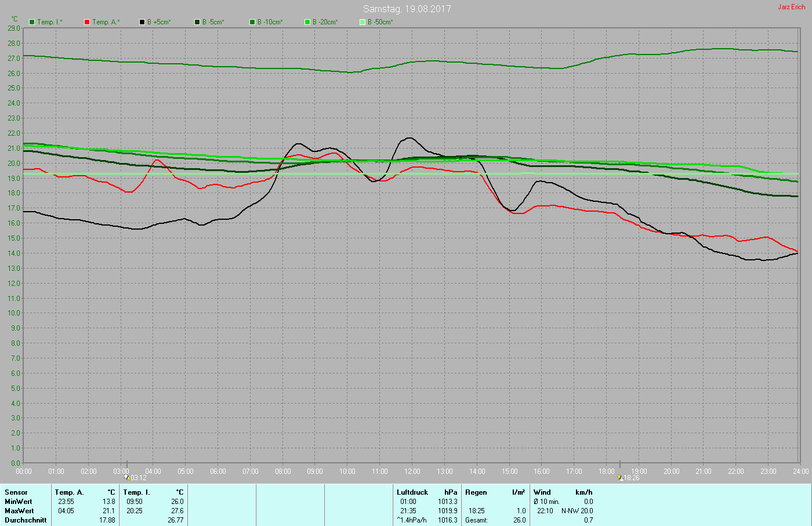The height and width of the screenshot is (526, 812).
Task: Click the 09:50 time under Temp. I.
Action: pos(135,502)
